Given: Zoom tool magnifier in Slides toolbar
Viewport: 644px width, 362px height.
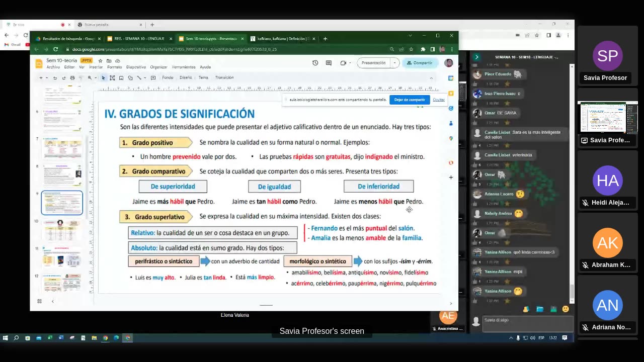Looking at the screenshot, I should (90, 77).
